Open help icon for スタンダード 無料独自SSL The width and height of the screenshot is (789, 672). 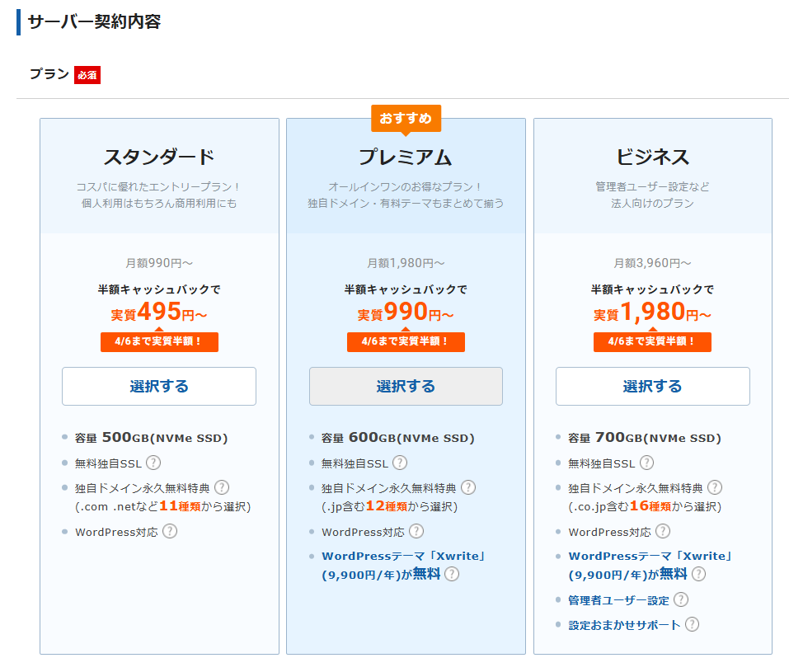[x=153, y=463]
